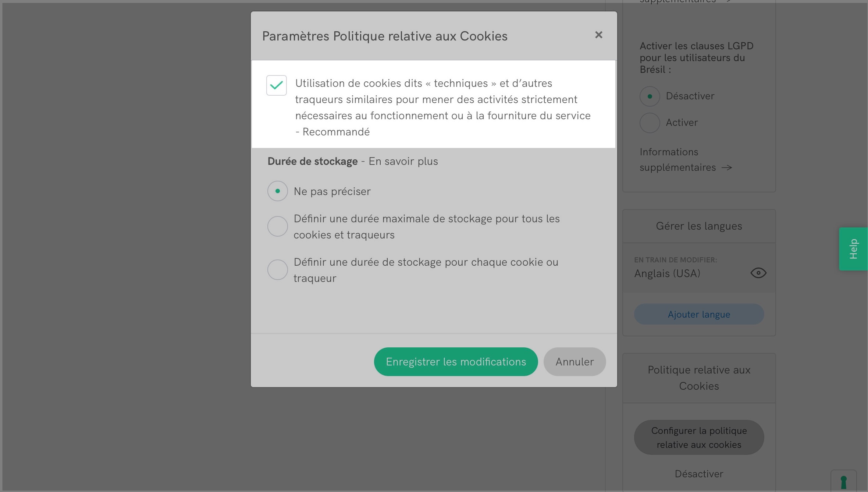The image size is (868, 492).
Task: Select the 'Anglais (USA)' language entry
Action: 667,273
